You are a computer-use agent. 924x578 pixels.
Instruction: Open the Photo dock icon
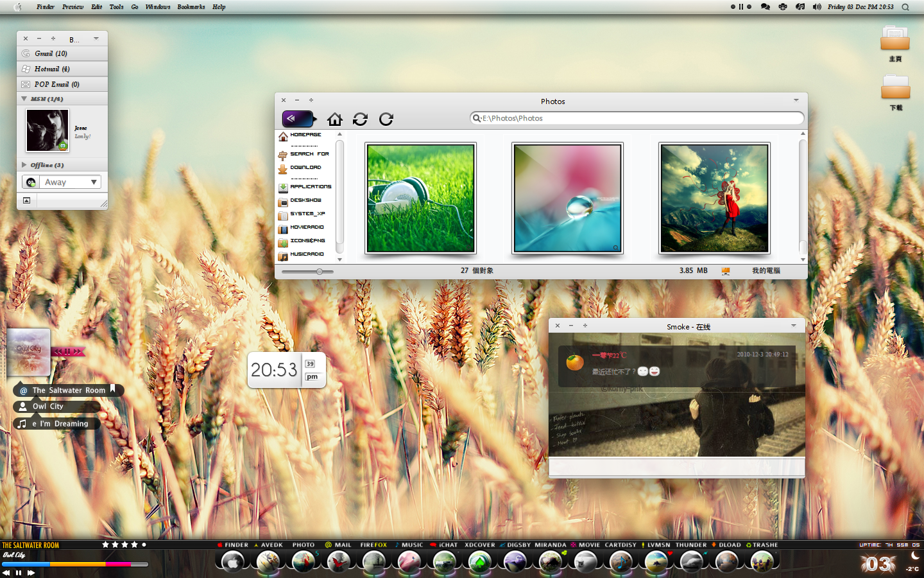coord(303,562)
